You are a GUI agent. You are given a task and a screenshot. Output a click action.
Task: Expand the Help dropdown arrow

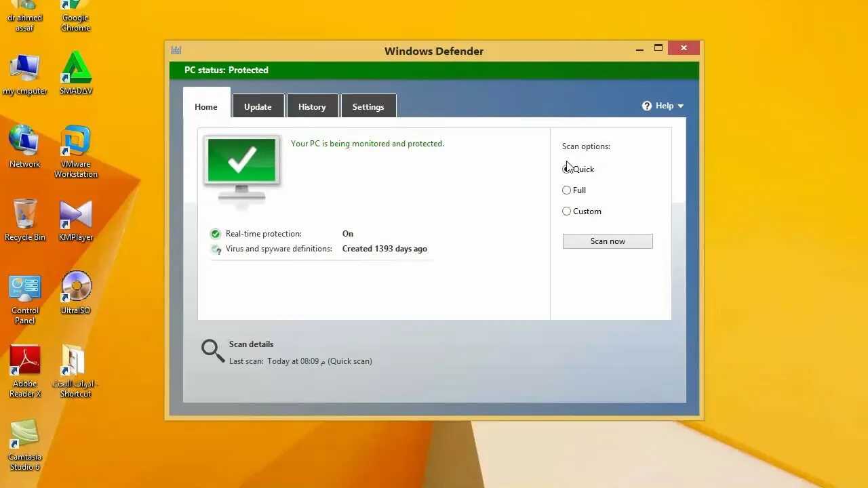pos(680,106)
